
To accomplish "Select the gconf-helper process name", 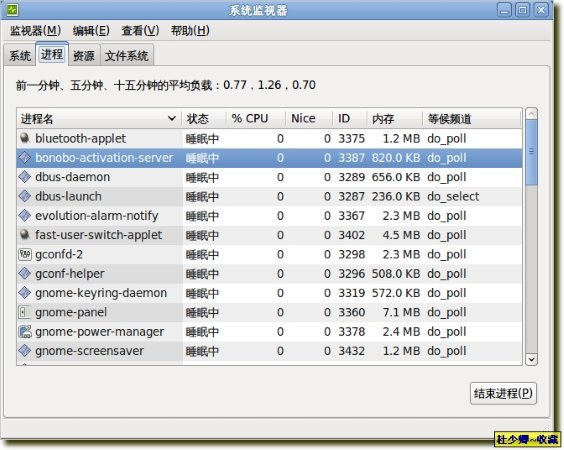I will (x=70, y=274).
